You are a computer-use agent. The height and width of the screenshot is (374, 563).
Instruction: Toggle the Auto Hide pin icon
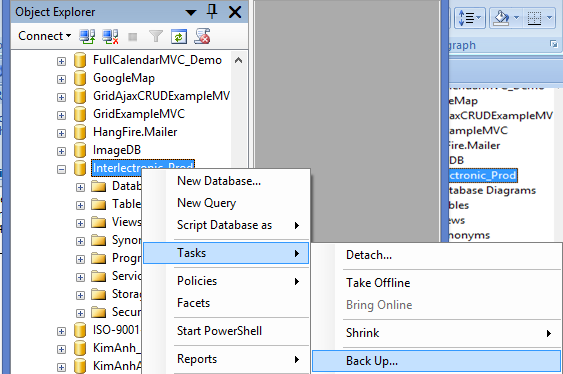coord(212,12)
